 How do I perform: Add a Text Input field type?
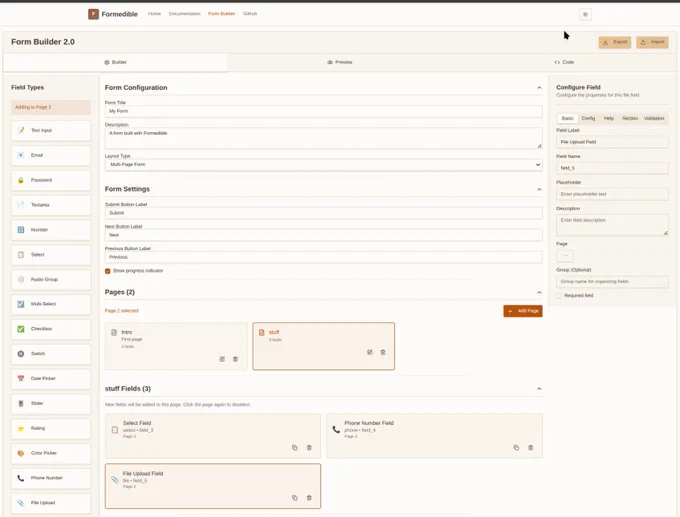pyautogui.click(x=51, y=131)
